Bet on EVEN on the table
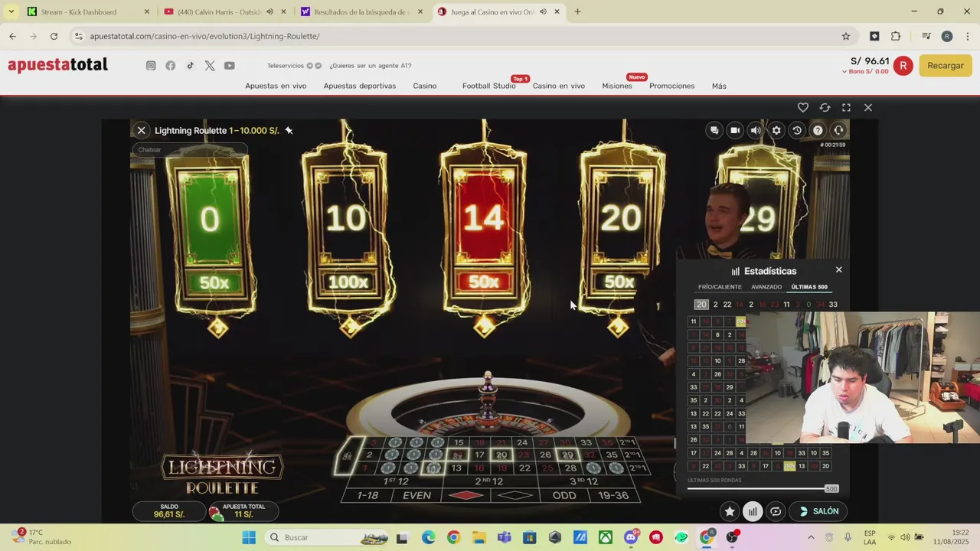 [x=416, y=495]
